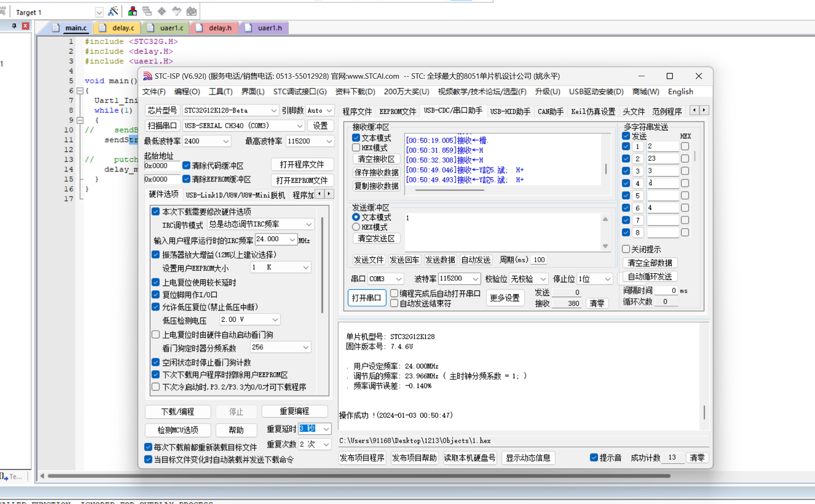
Task: Open the 工具(T) menu
Action: coord(220,92)
